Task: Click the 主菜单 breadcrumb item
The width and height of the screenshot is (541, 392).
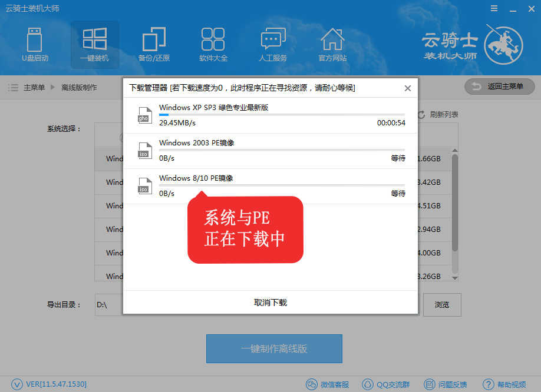Action: pos(34,88)
